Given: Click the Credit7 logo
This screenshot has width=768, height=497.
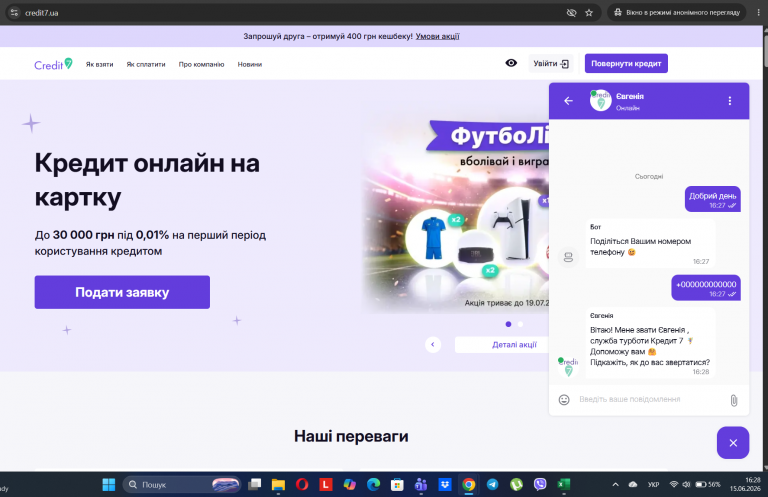Looking at the screenshot, I should click(53, 64).
